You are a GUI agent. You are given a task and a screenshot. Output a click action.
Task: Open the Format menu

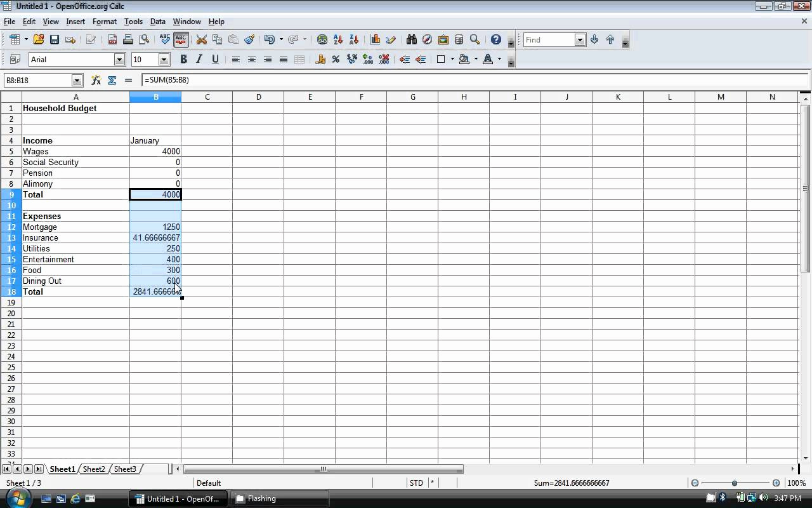105,22
